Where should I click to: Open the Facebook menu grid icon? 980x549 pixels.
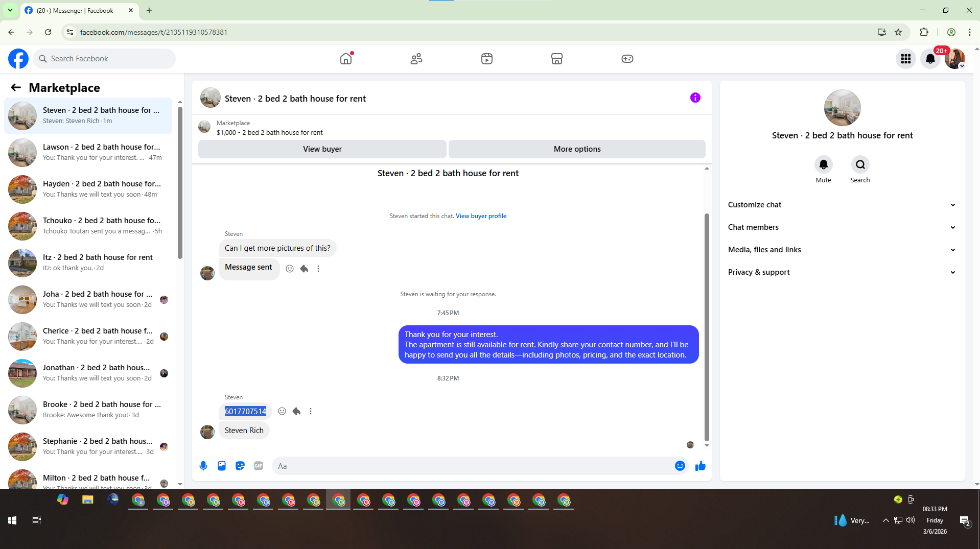click(906, 59)
